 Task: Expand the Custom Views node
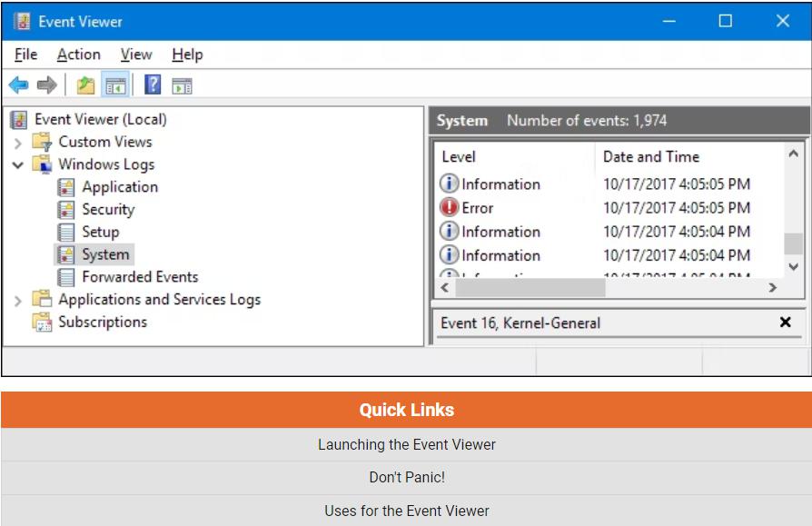(x=18, y=143)
